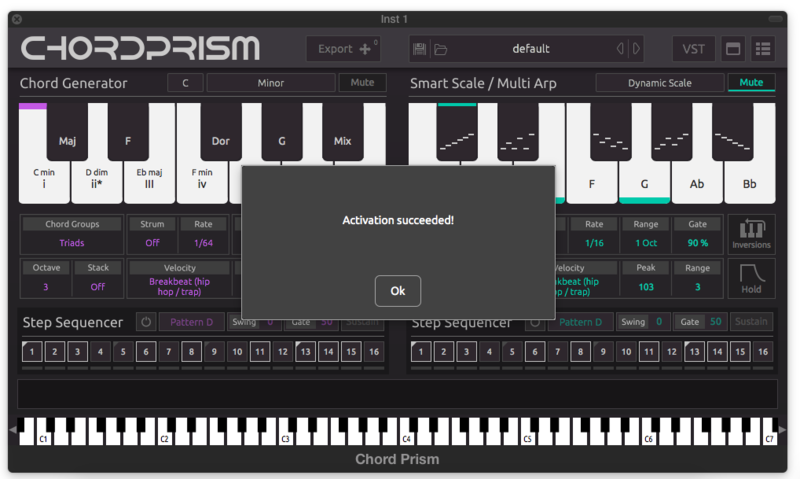Toggle Smart Scale Mute
800x479 pixels.
[x=751, y=83]
